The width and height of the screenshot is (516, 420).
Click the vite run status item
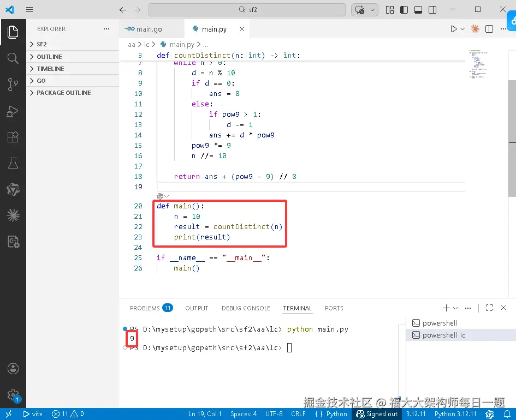(33, 414)
